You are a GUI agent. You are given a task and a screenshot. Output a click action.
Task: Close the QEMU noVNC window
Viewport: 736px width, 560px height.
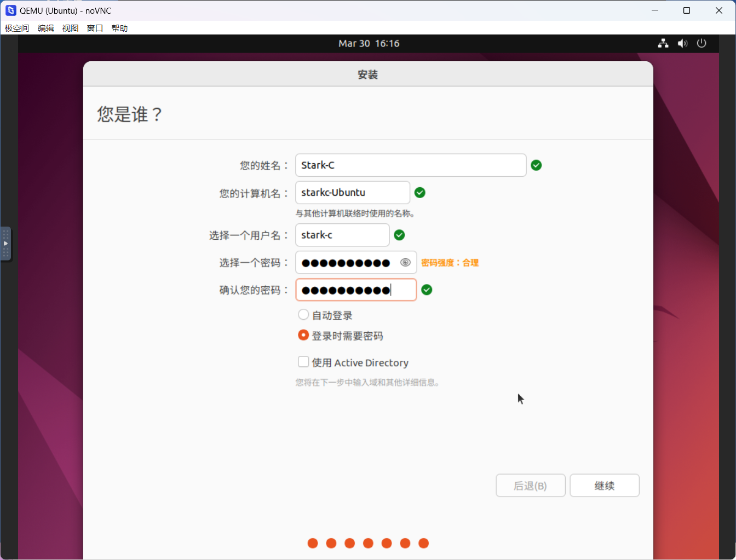[x=719, y=10]
